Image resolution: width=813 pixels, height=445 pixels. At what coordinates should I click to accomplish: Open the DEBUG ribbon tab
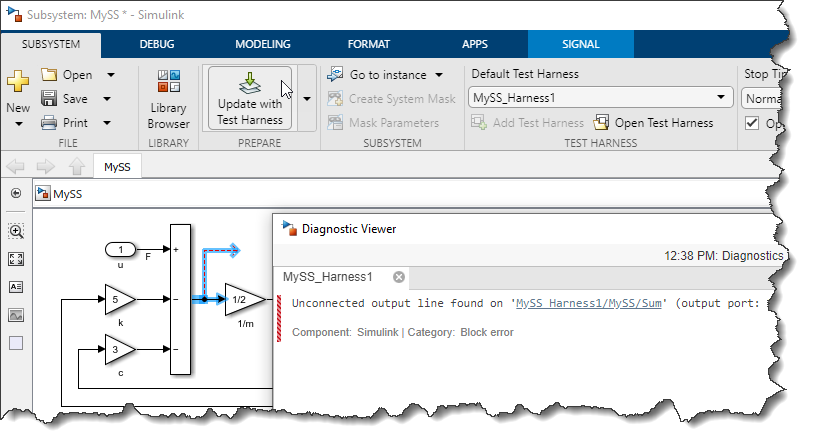pos(156,44)
